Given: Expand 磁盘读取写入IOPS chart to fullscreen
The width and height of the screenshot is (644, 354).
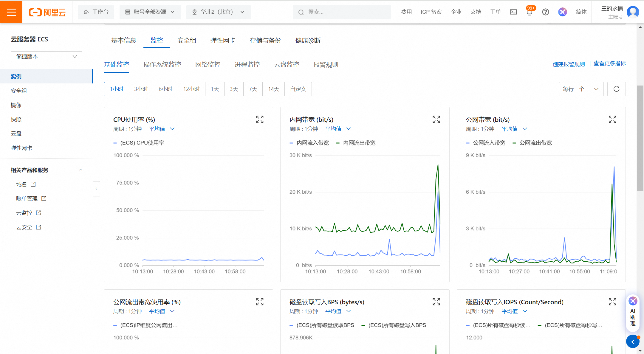Looking at the screenshot, I should (x=612, y=302).
